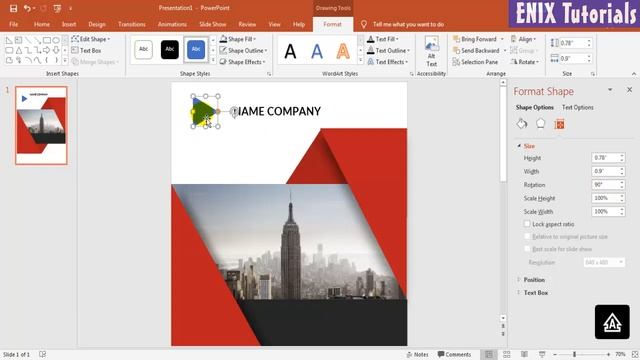Switch to the Insert tab
Image resolution: width=640 pixels, height=360 pixels.
pyautogui.click(x=69, y=24)
